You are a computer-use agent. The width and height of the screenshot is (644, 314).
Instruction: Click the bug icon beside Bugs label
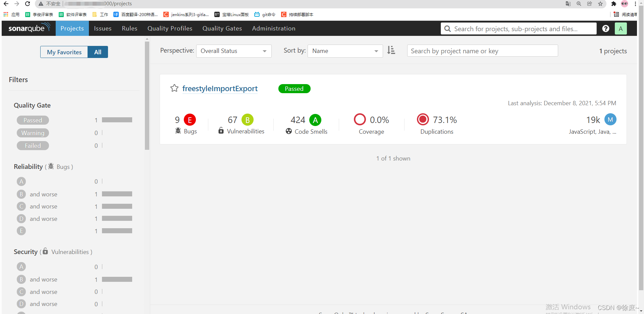click(178, 131)
